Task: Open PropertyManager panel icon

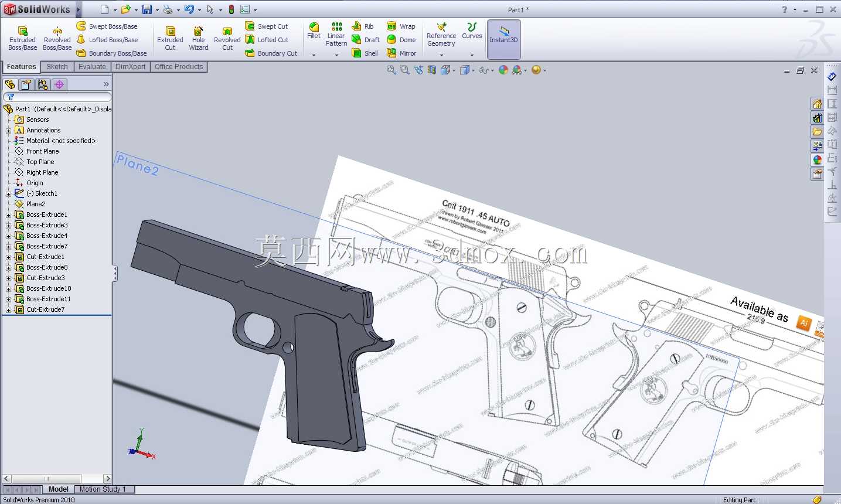Action: 26,84
